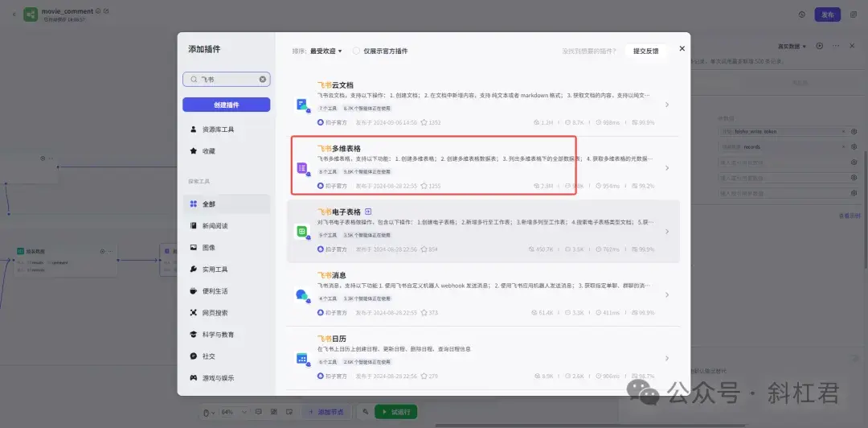Expand 飞书日历 with right chevron
The height and width of the screenshot is (428, 868).
667,358
